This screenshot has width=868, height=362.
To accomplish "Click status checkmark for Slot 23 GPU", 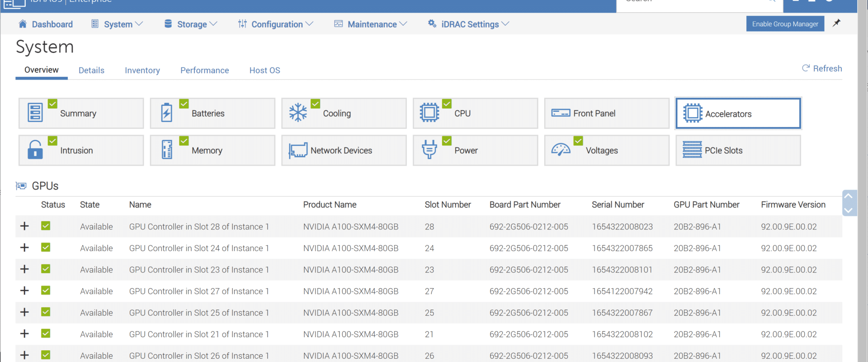I will 46,269.
